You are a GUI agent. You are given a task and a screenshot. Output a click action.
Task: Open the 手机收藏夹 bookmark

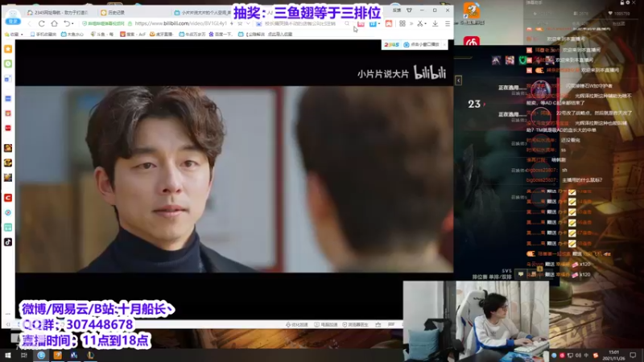tap(43, 34)
